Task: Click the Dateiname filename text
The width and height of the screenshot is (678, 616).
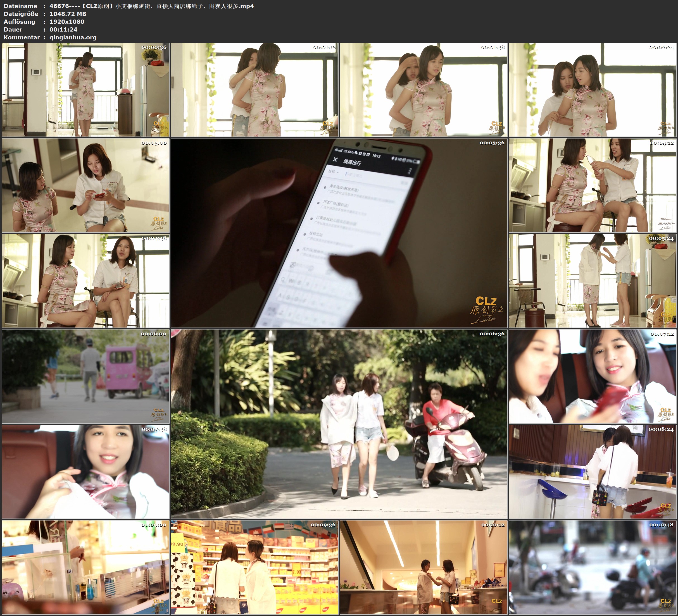Action: coord(151,6)
